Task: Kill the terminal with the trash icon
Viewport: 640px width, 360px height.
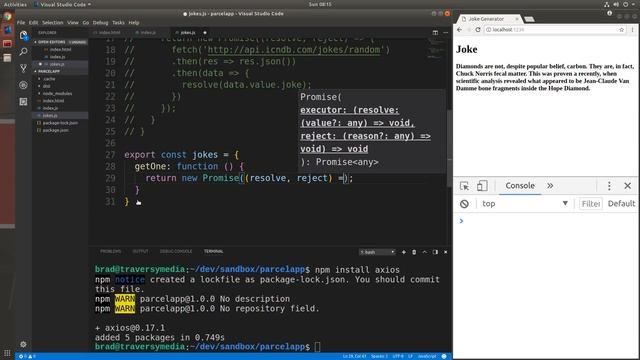Action: [x=414, y=252]
